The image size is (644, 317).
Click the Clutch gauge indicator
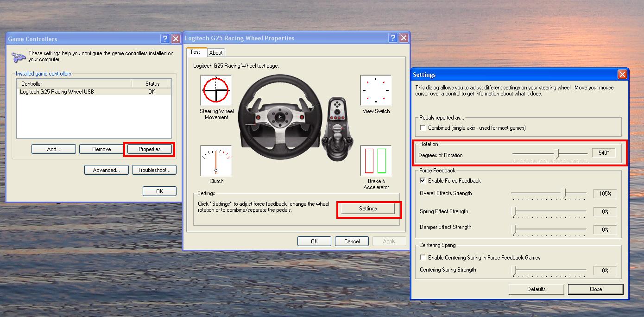216,161
